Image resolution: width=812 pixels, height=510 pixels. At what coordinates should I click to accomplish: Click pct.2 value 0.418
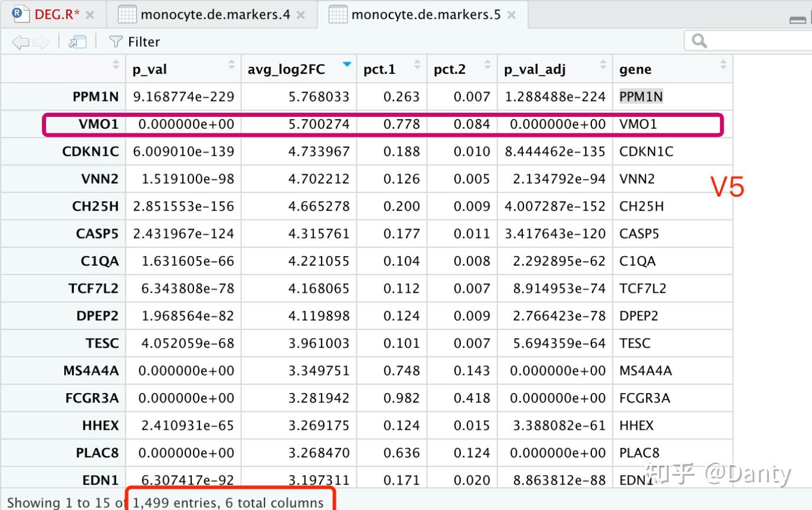point(472,398)
